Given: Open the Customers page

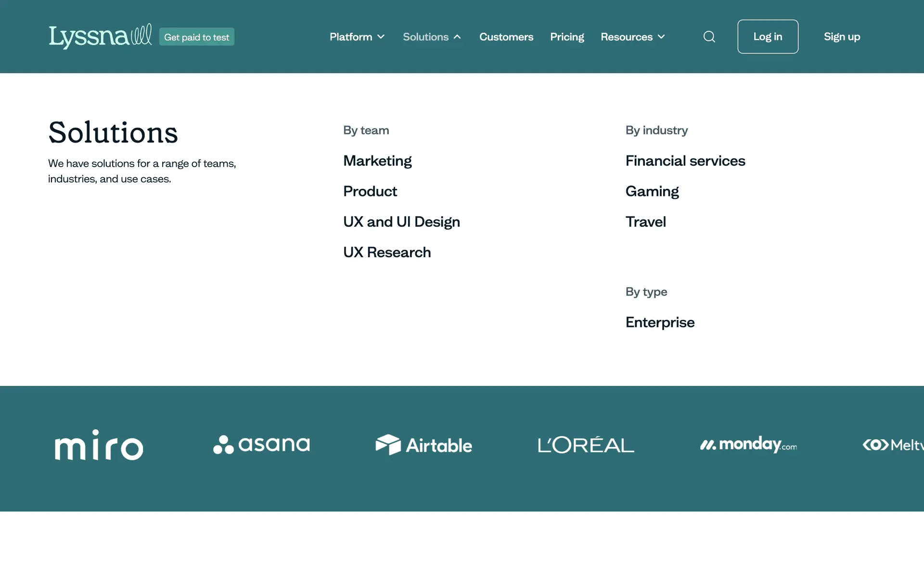Looking at the screenshot, I should (x=506, y=37).
